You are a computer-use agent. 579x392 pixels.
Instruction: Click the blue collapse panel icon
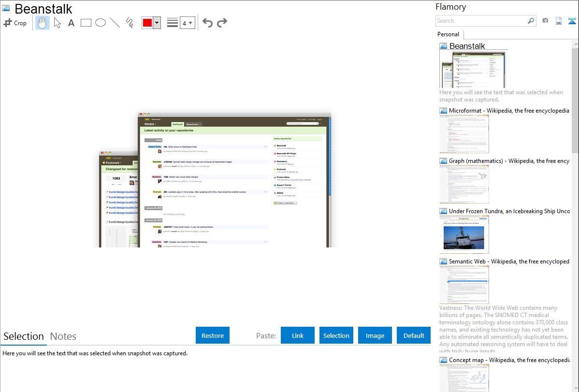click(572, 21)
